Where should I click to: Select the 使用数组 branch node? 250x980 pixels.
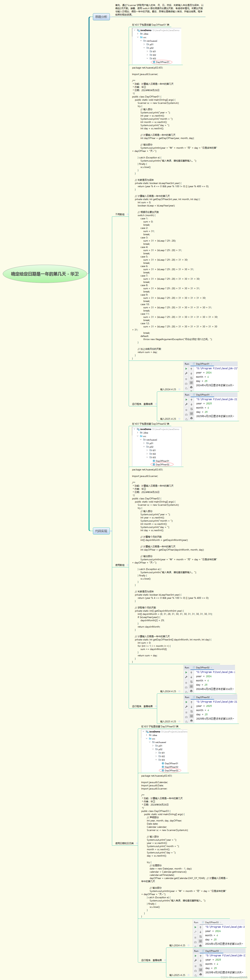point(120,565)
